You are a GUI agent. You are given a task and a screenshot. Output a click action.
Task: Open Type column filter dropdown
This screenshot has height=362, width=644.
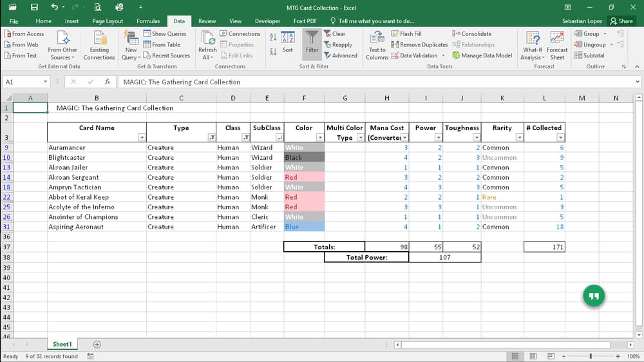[x=211, y=138]
